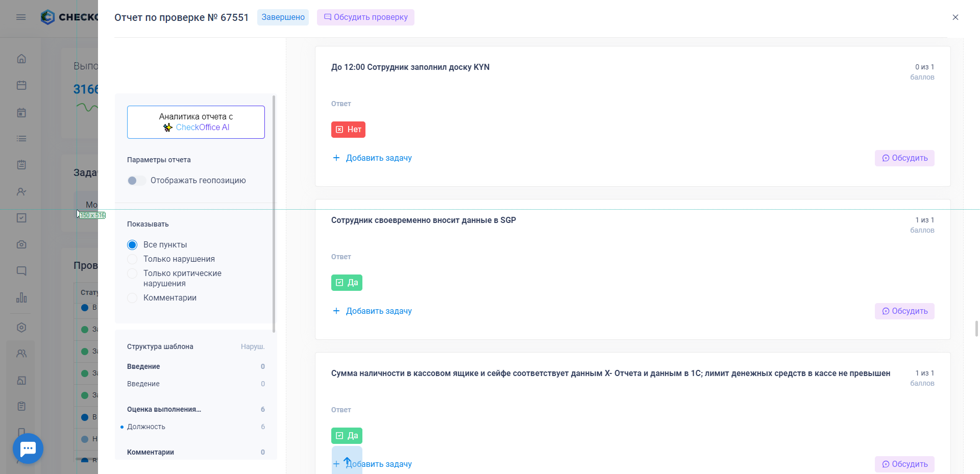
Task: Open the checkbox tasks icon in sidebar
Action: click(21, 218)
